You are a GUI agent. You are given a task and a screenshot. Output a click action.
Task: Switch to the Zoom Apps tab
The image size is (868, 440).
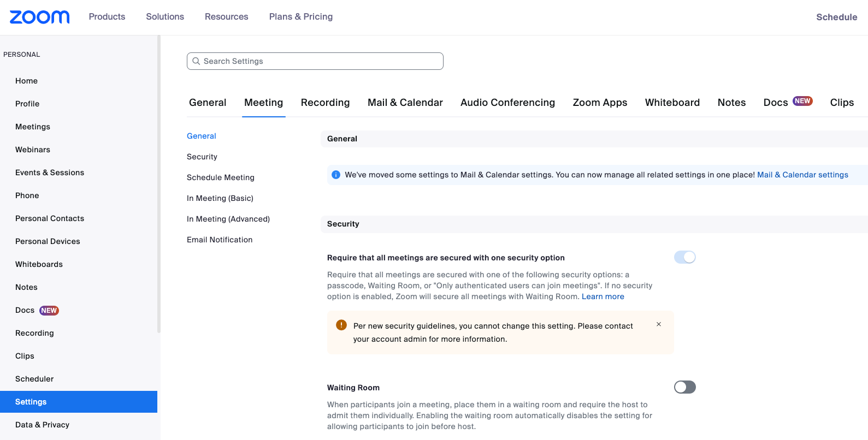point(600,103)
